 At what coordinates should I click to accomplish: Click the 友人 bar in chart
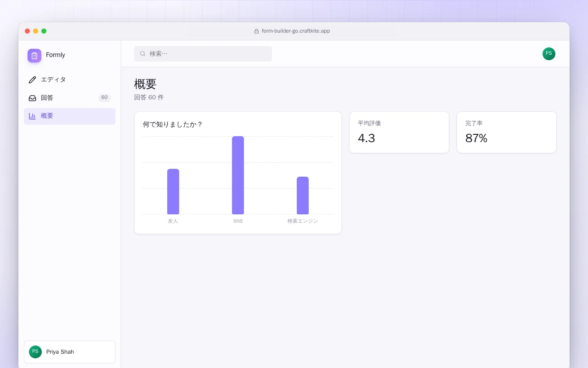click(173, 191)
